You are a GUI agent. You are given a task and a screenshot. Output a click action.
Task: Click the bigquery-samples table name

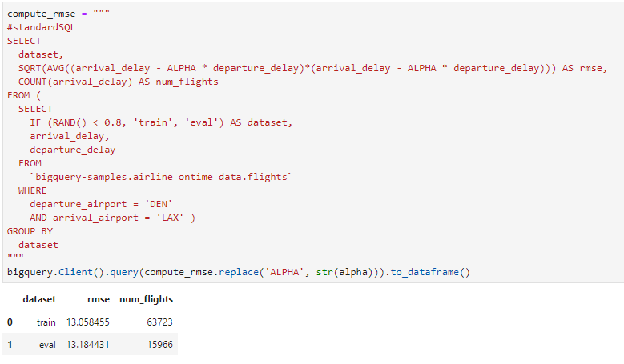click(x=161, y=177)
